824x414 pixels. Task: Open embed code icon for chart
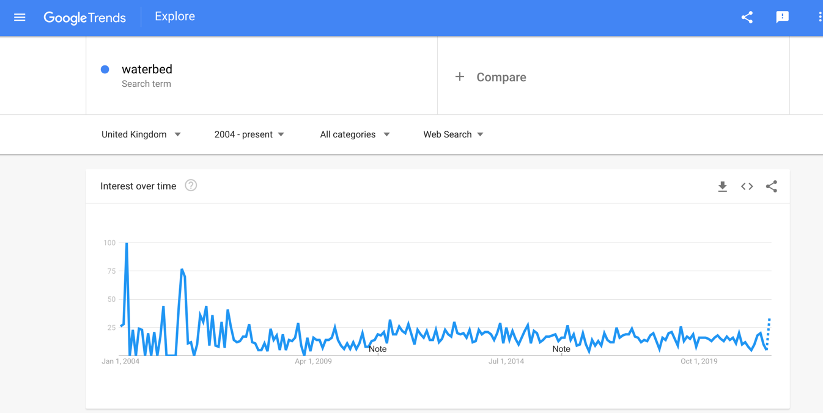tap(747, 186)
